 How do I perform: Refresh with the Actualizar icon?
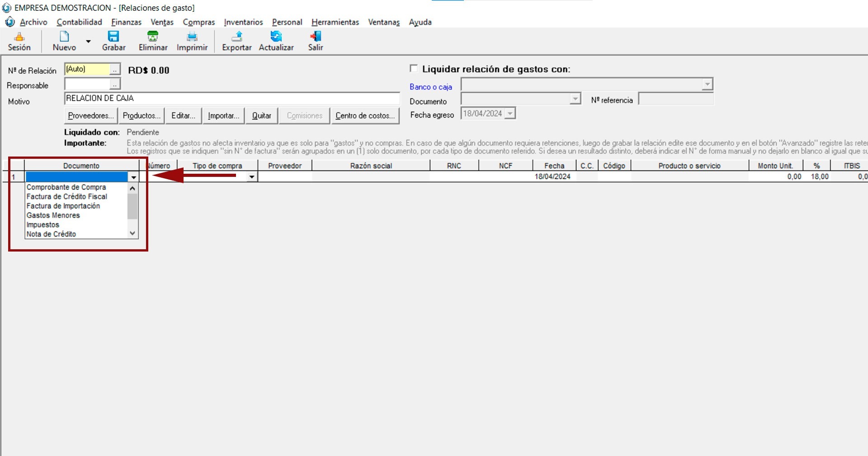pyautogui.click(x=276, y=37)
